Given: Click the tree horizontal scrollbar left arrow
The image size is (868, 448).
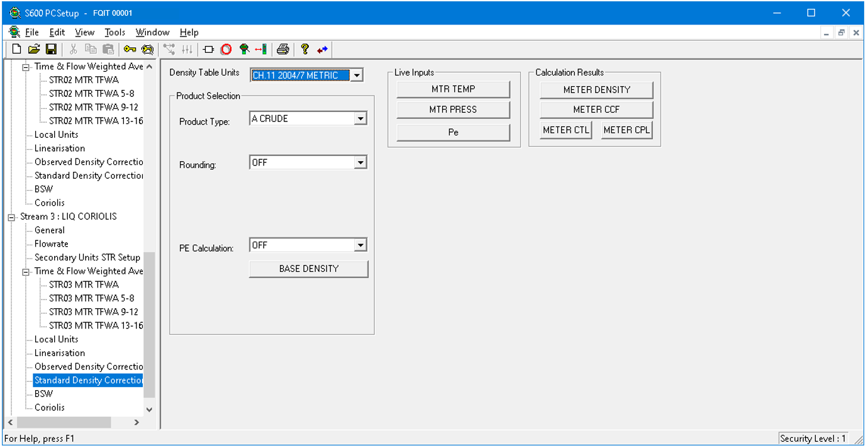Looking at the screenshot, I should (9, 423).
